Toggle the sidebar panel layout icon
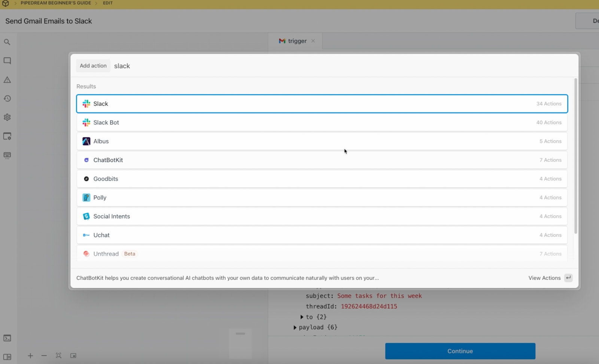 (x=7, y=357)
